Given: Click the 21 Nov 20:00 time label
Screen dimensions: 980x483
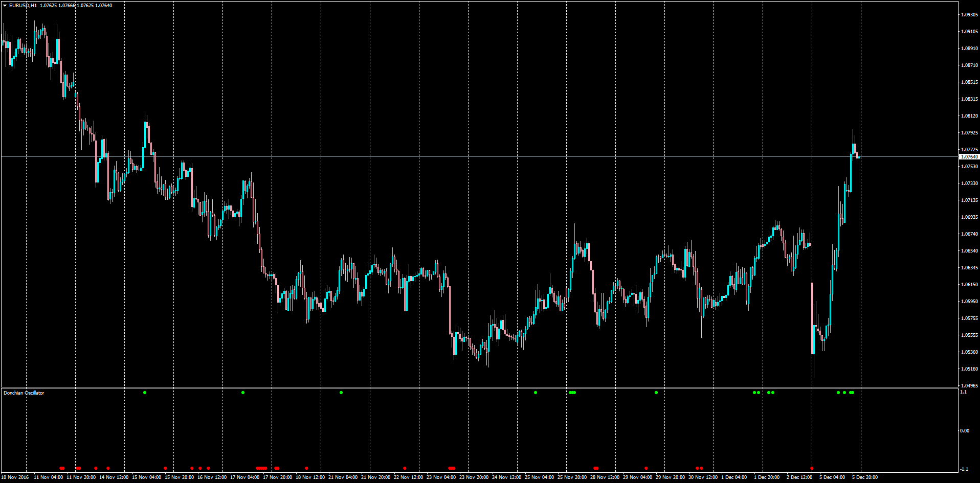Looking at the screenshot, I should [376, 477].
